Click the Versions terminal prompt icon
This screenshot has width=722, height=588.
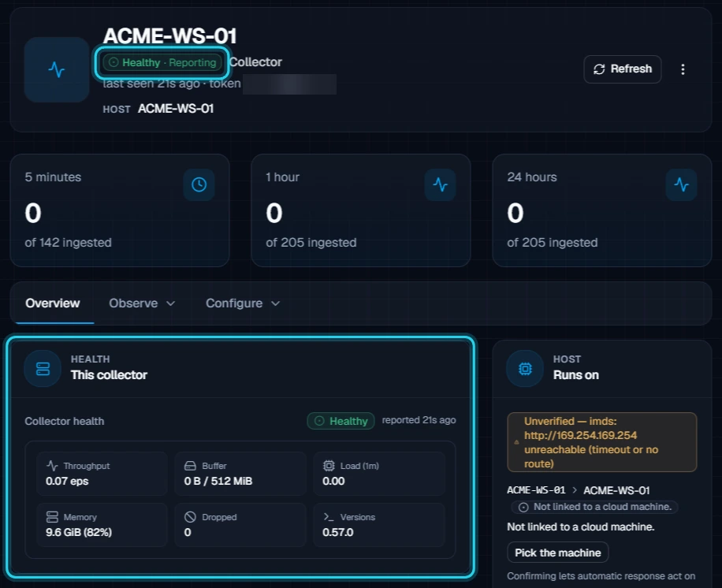329,516
